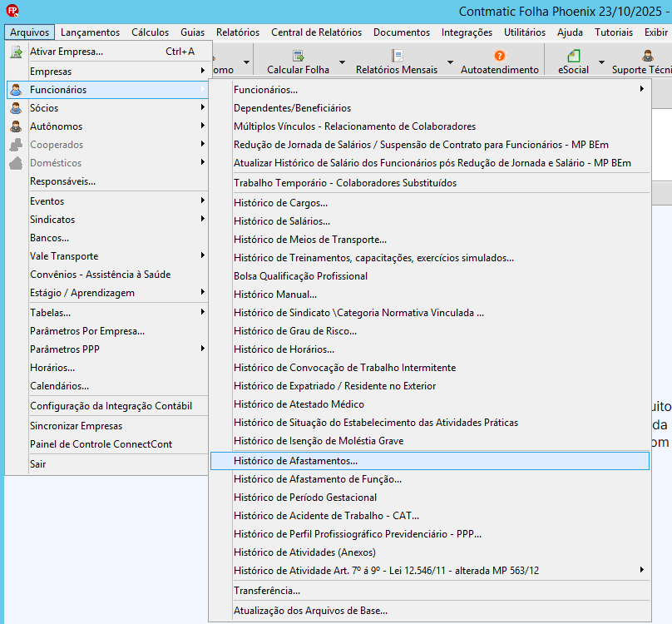The image size is (672, 624).
Task: Expand the Funcionários... submenu arrow
Action: (641, 89)
